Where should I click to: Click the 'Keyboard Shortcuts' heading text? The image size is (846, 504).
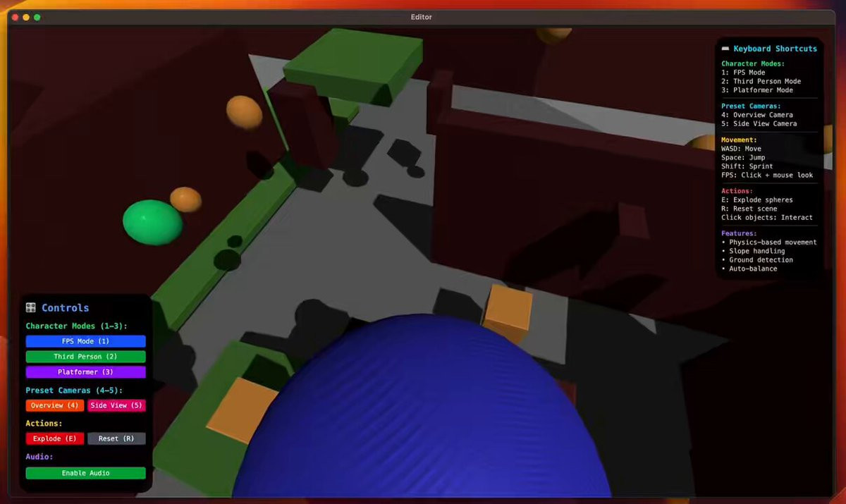click(x=775, y=49)
